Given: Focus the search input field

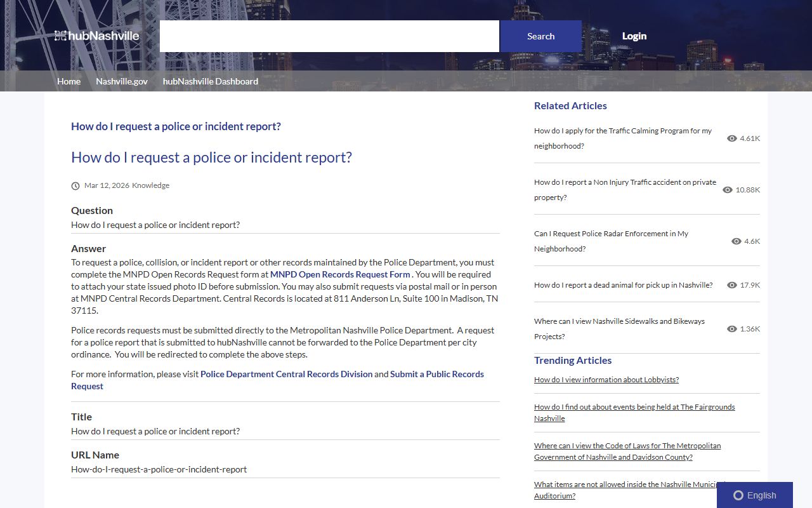Looking at the screenshot, I should coord(329,36).
